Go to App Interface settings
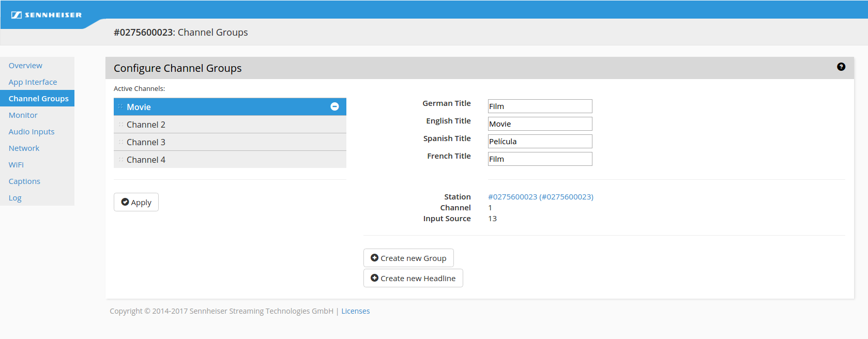 [33, 82]
